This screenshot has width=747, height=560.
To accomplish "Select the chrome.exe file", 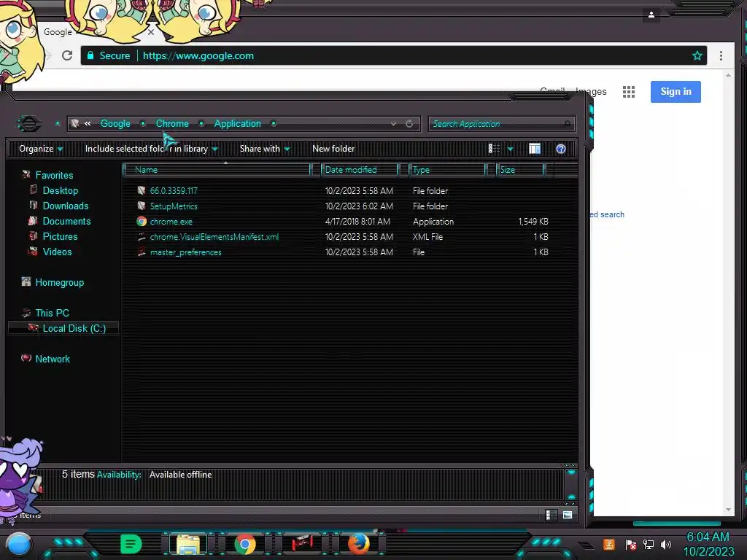I will click(x=171, y=222).
